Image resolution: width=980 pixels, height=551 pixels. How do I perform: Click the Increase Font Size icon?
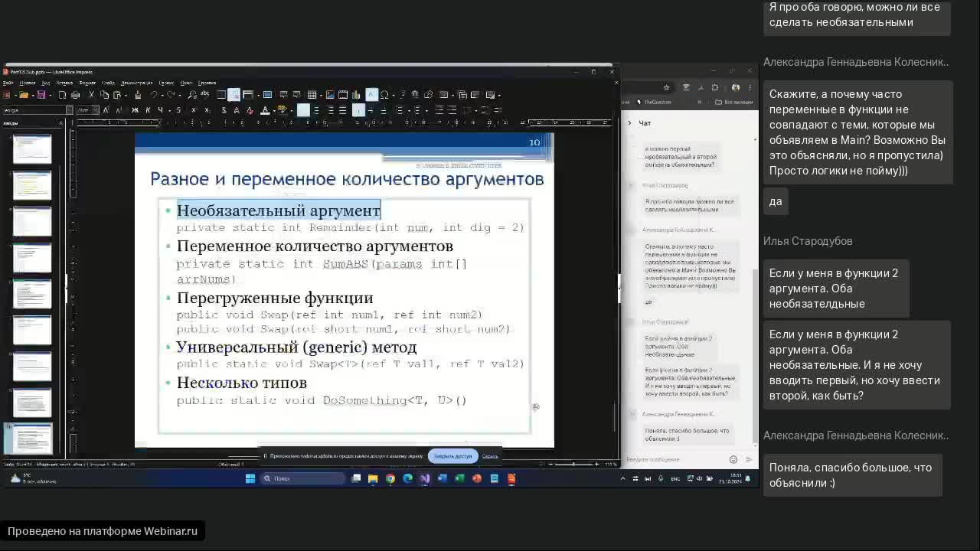click(x=106, y=109)
